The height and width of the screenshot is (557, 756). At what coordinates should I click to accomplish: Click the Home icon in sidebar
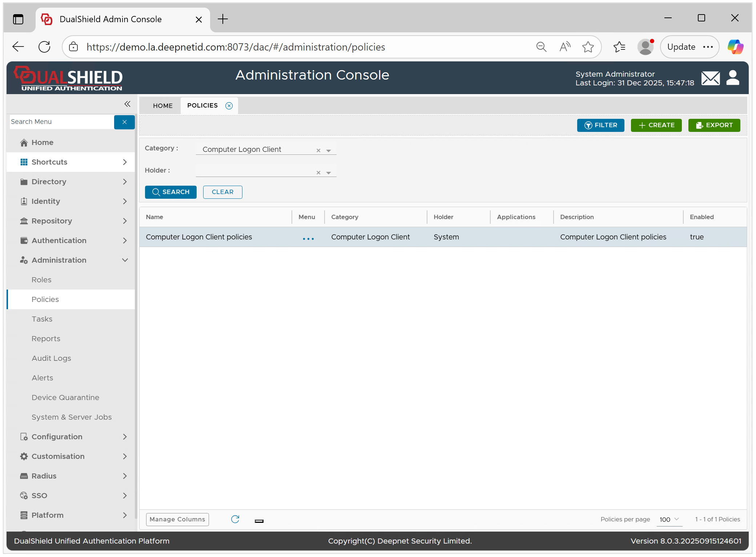[x=24, y=143]
